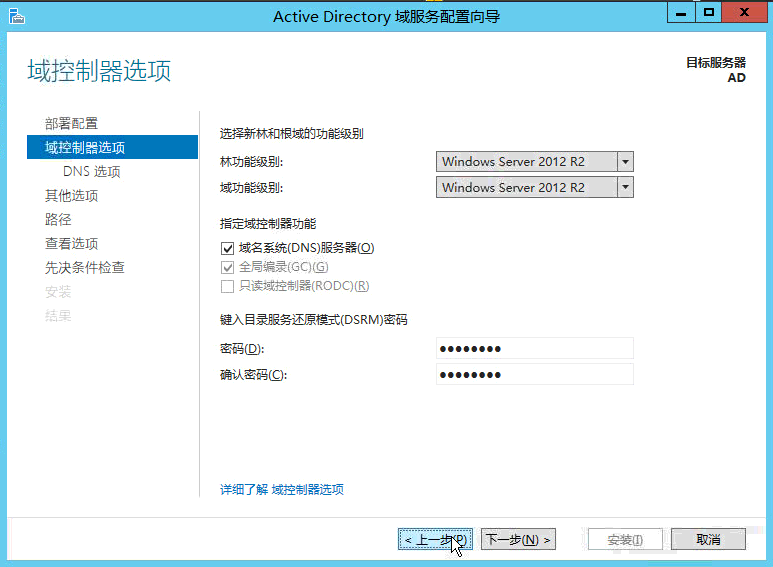The image size is (773, 567).
Task: Maximize the configuration wizard window
Action: (x=709, y=12)
